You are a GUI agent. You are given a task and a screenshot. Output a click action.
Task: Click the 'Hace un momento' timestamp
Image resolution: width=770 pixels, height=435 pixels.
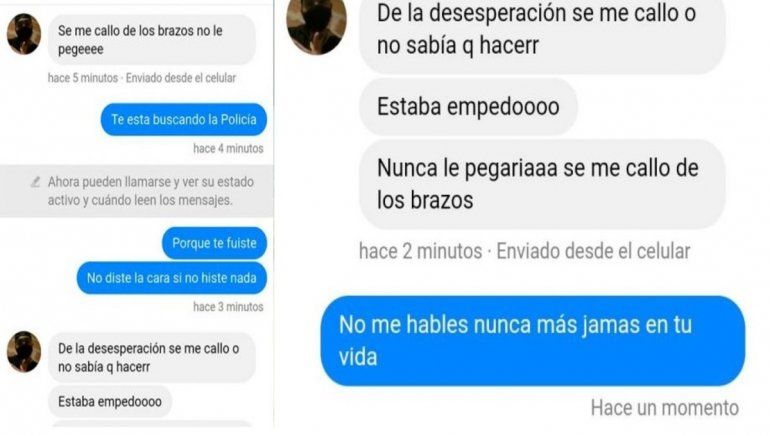click(665, 408)
